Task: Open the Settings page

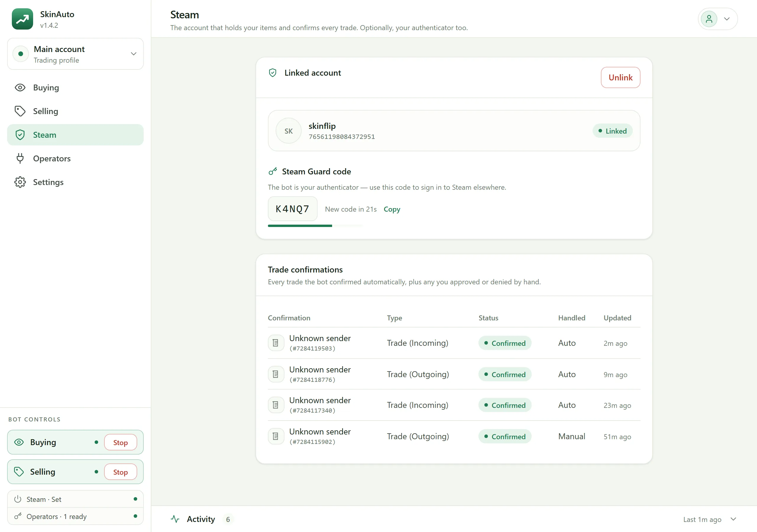Action: point(75,182)
